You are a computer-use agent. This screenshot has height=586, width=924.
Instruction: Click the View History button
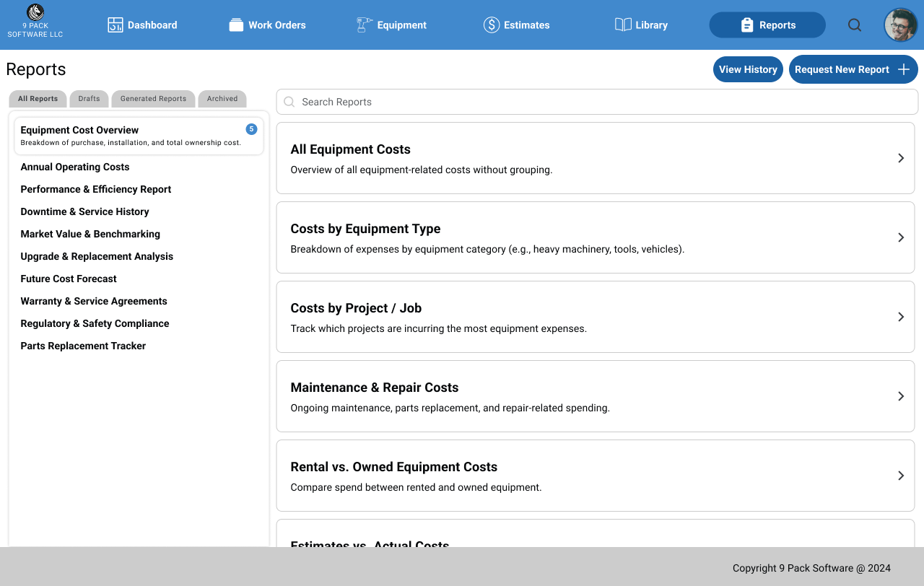[x=748, y=70]
